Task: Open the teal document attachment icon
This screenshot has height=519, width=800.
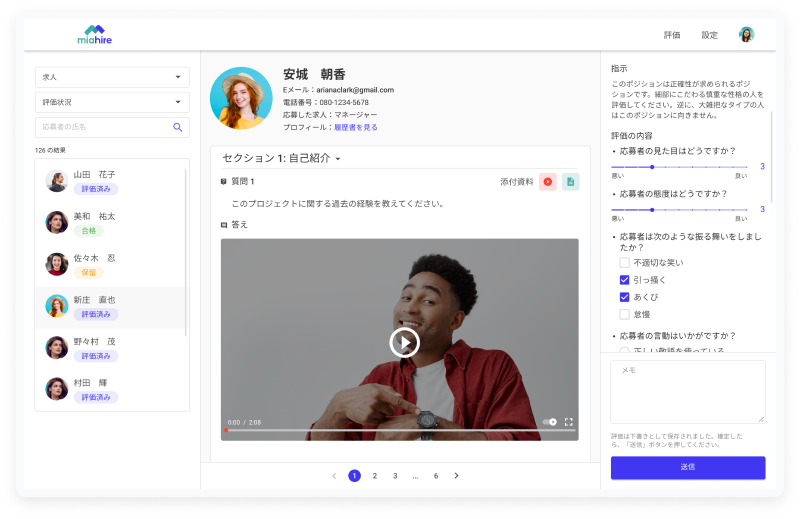Action: [570, 181]
